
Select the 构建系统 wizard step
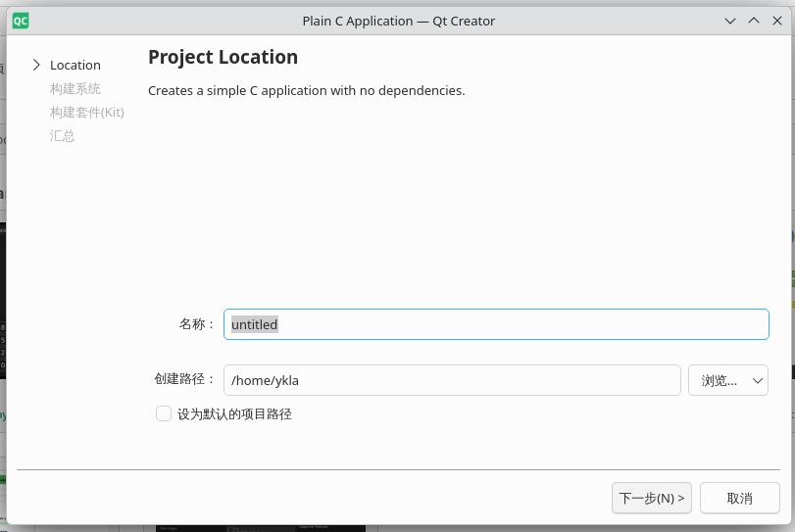click(75, 88)
